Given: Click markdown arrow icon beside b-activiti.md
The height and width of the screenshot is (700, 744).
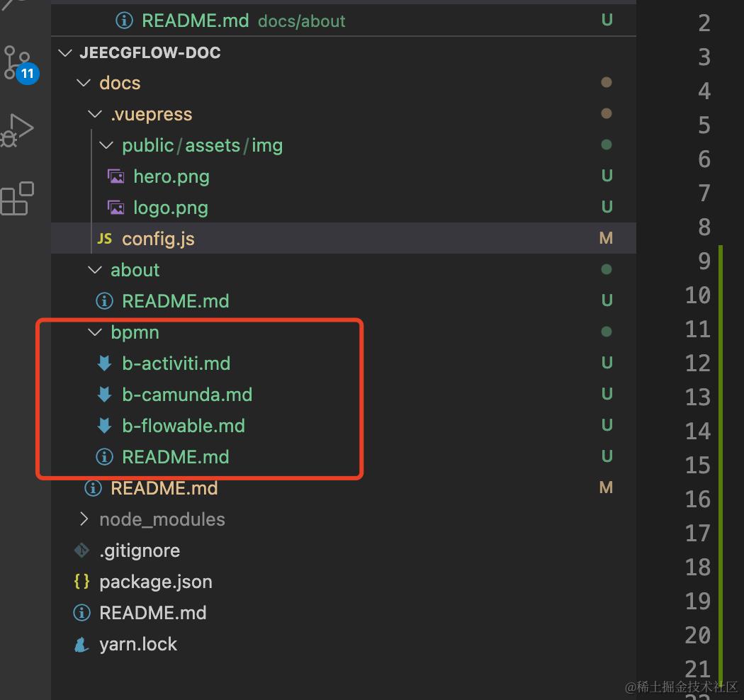Looking at the screenshot, I should pos(104,363).
